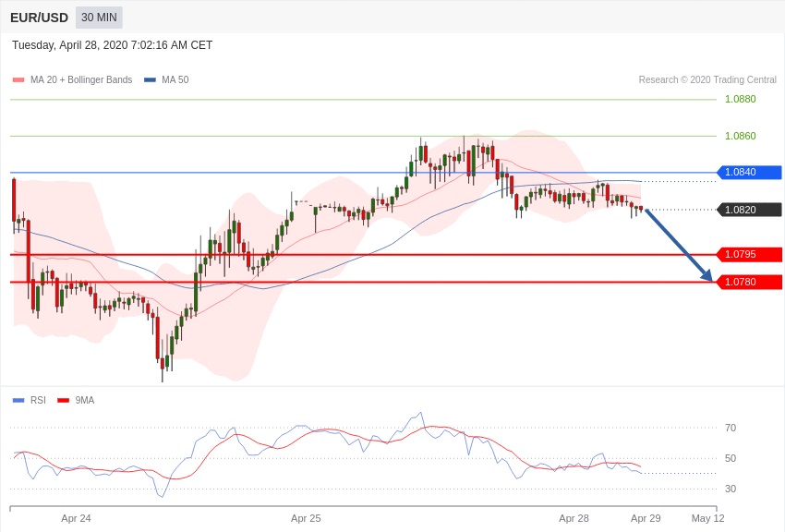Click the MA 20 + Bollinger Bands legend swatch
This screenshot has height=532, width=785.
click(18, 80)
